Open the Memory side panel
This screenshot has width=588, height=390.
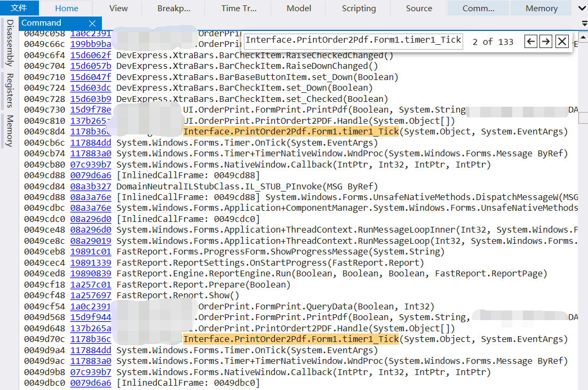point(10,131)
